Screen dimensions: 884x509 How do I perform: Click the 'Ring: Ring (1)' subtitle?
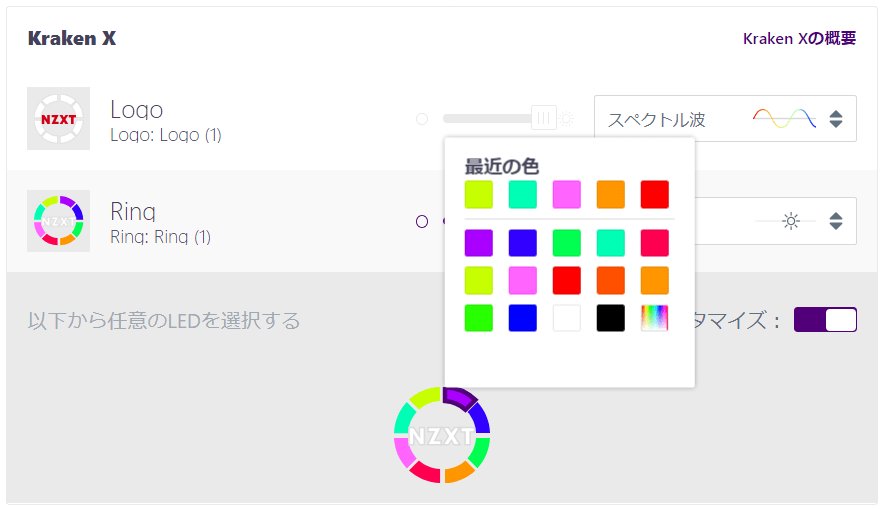coord(161,237)
